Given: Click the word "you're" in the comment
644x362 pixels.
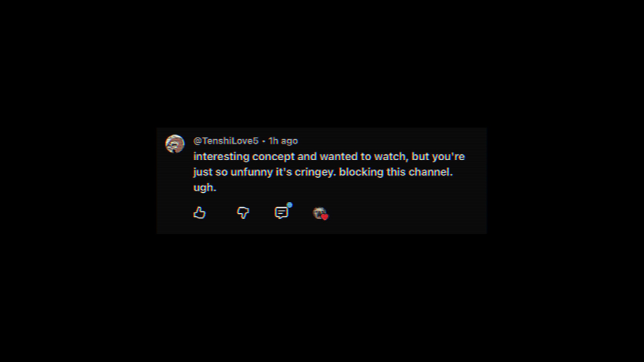Looking at the screenshot, I should 448,157.
